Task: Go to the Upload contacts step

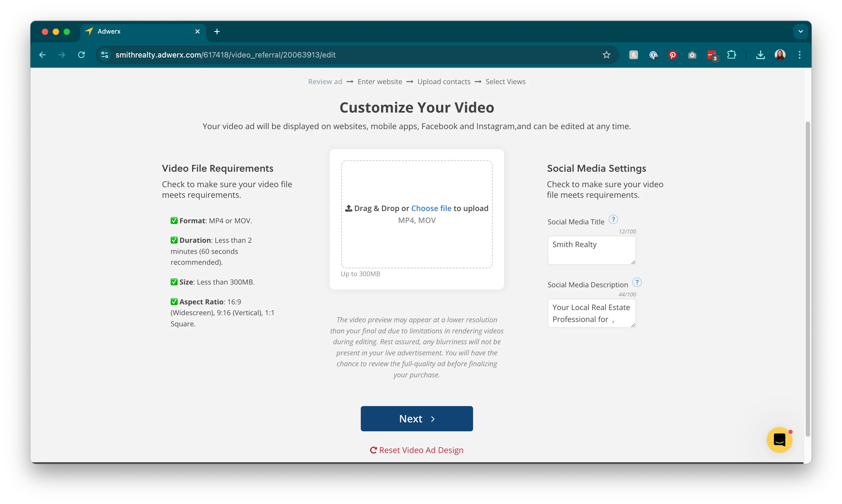Action: click(444, 81)
